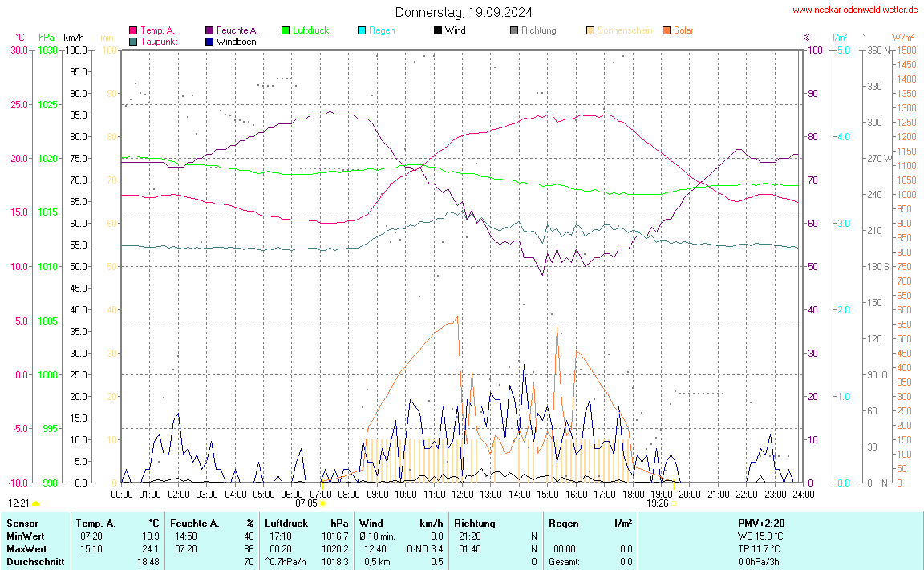The height and width of the screenshot is (570, 924).
Task: Click the pink Temp. A. legend swatch
Action: 133,30
